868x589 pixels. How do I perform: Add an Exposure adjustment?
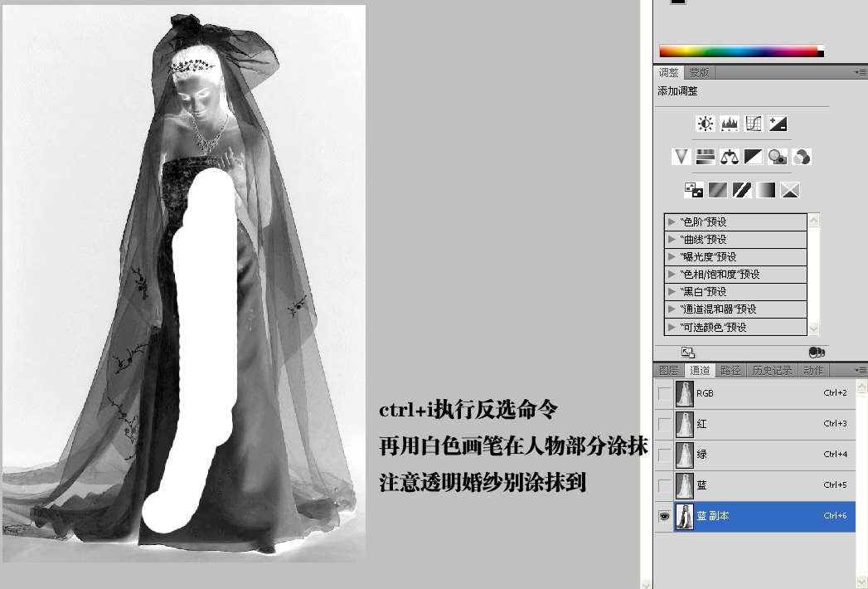[x=778, y=124]
